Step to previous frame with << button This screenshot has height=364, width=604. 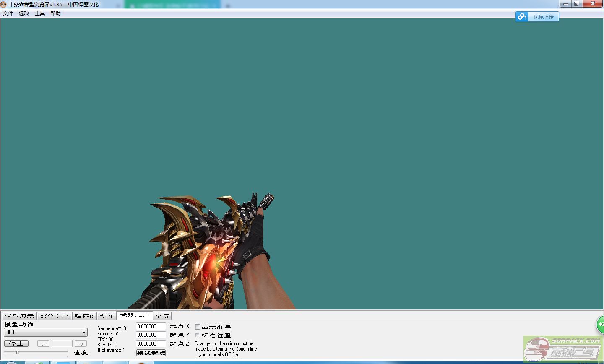43,343
